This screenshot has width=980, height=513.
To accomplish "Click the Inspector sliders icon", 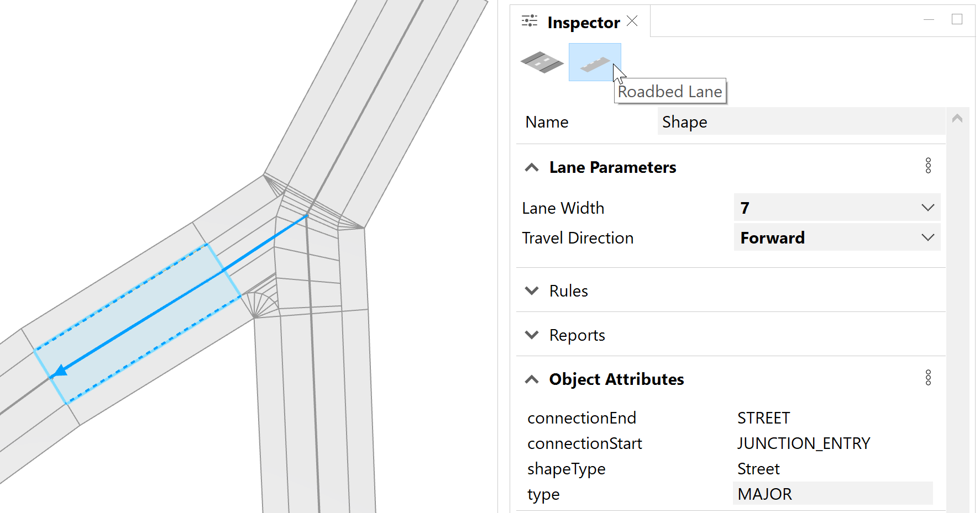I will pos(529,20).
